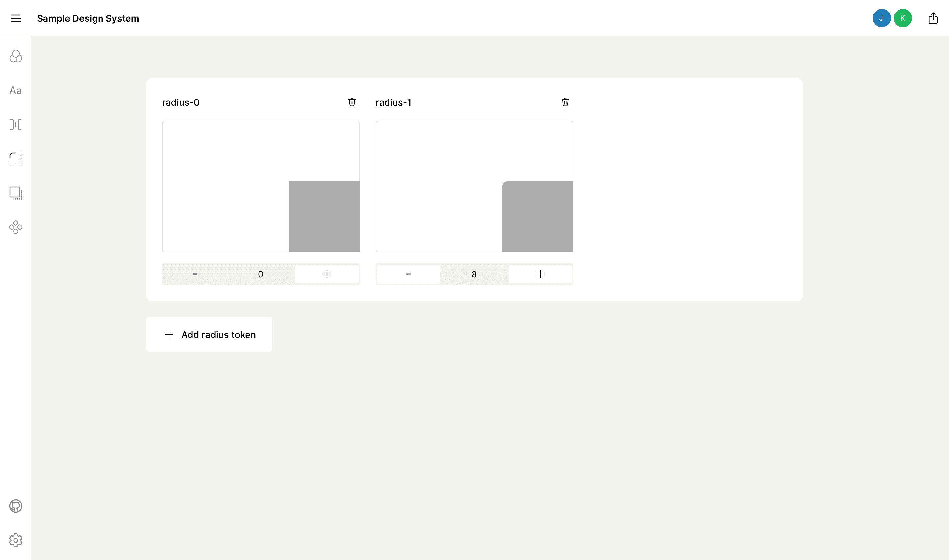Increase radius-0 value with plus
Screen dimensions: 949x560
[327, 274]
